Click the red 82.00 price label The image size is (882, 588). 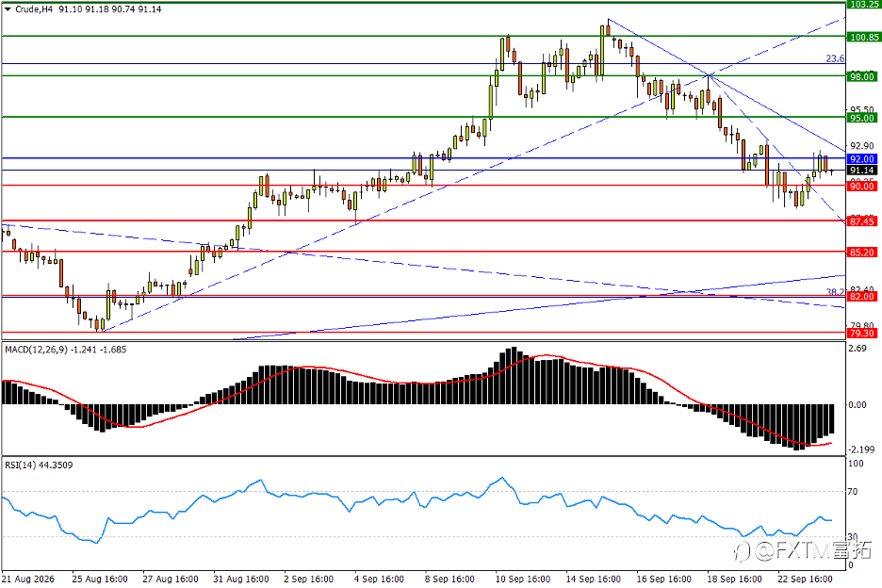pos(862,297)
